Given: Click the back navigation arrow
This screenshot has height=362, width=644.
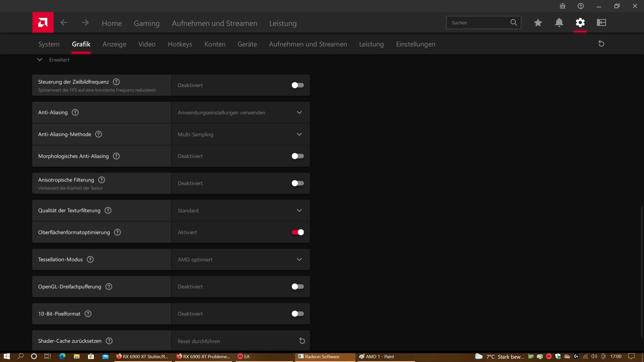Looking at the screenshot, I should click(x=64, y=23).
